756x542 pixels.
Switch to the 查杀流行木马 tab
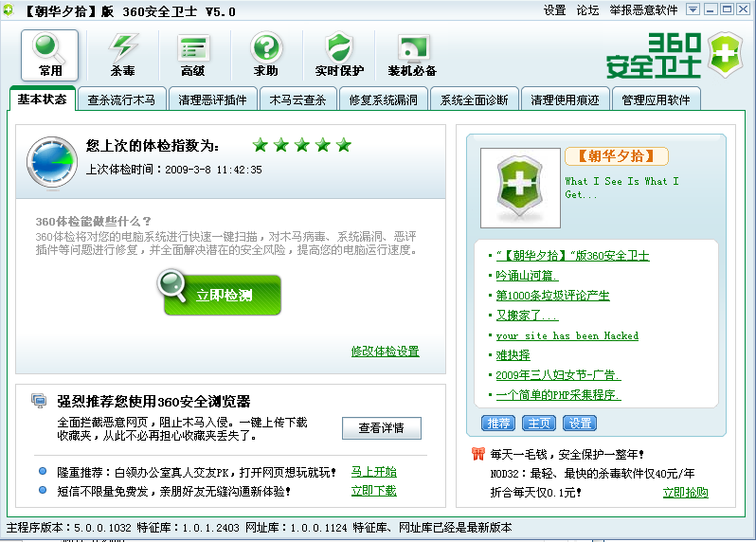pyautogui.click(x=121, y=99)
